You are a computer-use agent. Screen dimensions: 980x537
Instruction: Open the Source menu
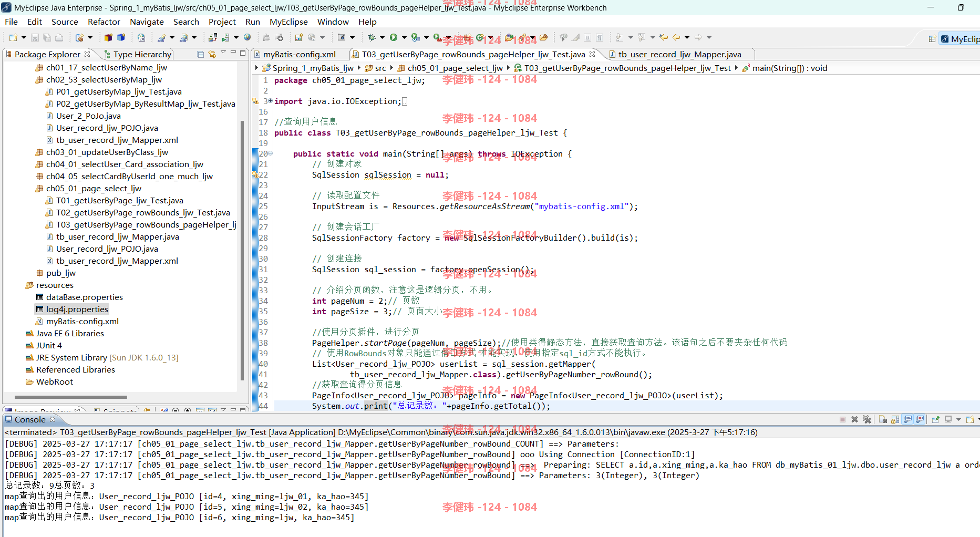coord(65,22)
